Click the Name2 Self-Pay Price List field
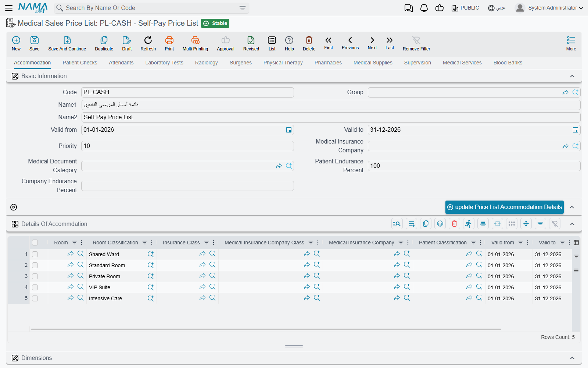The width and height of the screenshot is (588, 368). coord(331,117)
